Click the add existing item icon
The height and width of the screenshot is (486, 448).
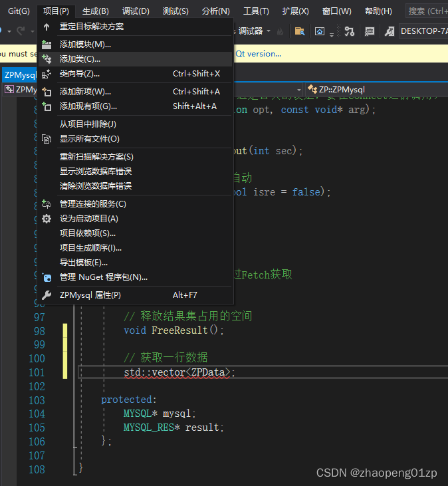(47, 106)
